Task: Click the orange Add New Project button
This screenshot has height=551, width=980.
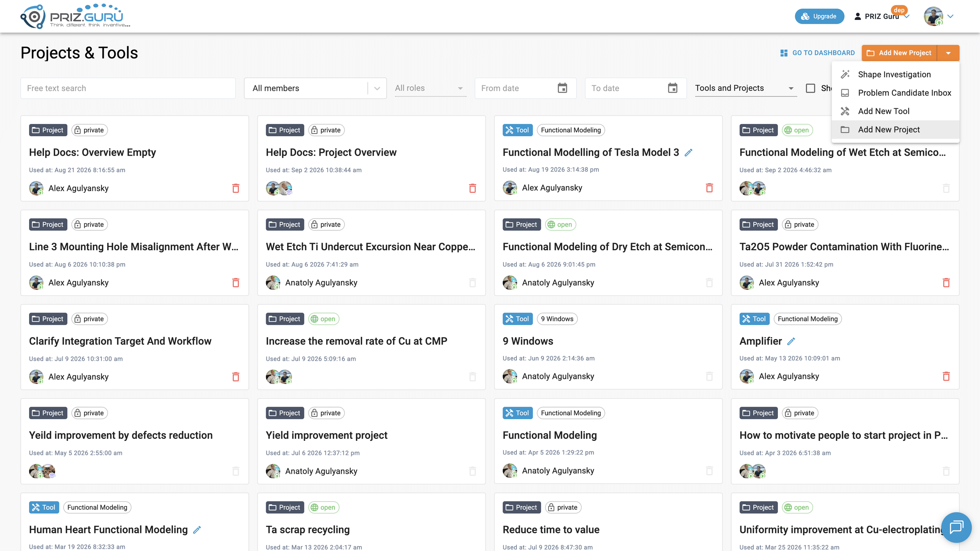Action: 899,53
